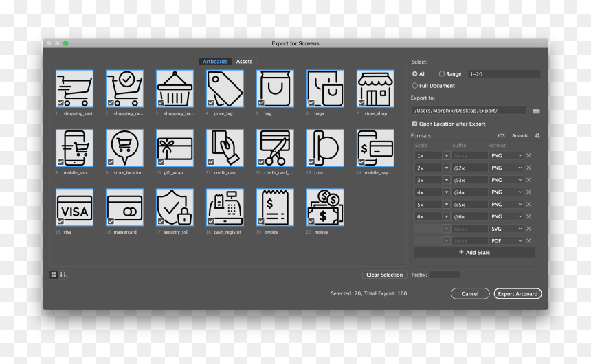Click the @2x suffix field

click(470, 168)
